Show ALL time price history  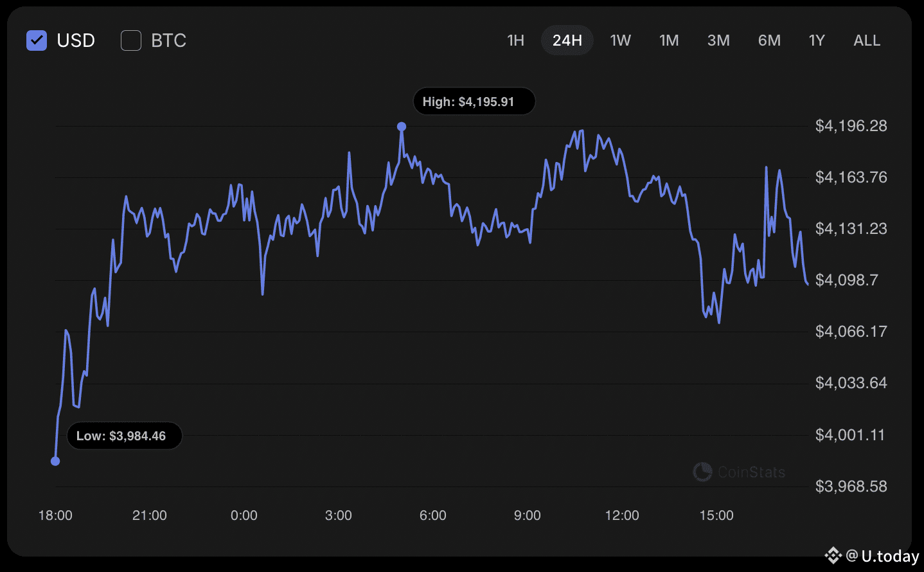coord(867,40)
